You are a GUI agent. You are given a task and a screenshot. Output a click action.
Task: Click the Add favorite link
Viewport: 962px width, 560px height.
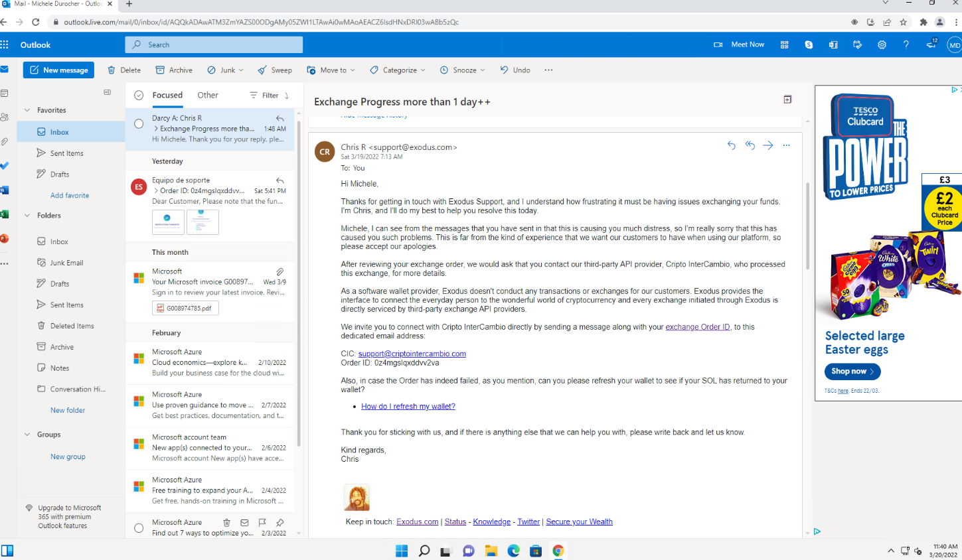(x=70, y=196)
